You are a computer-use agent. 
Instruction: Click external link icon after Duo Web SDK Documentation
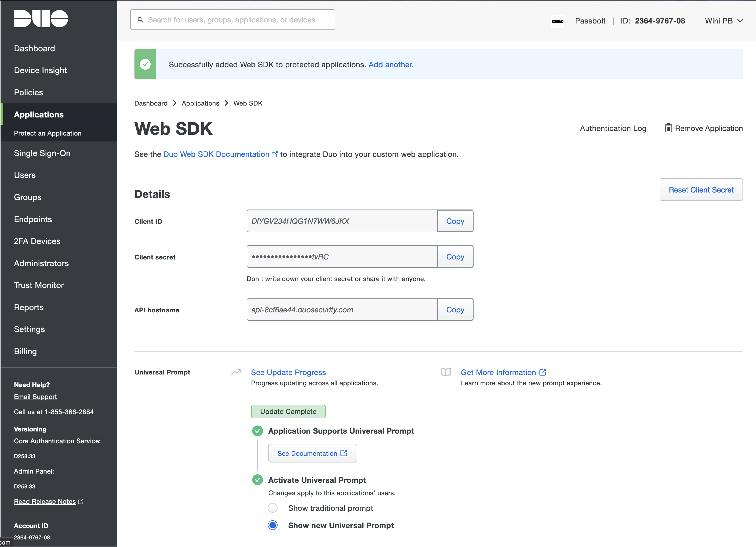[275, 154]
